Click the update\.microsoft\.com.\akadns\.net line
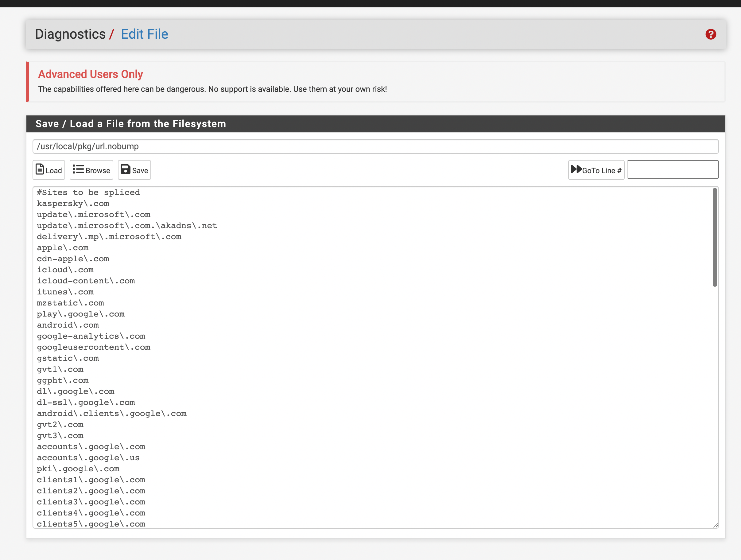The width and height of the screenshot is (741, 560). coord(127,226)
